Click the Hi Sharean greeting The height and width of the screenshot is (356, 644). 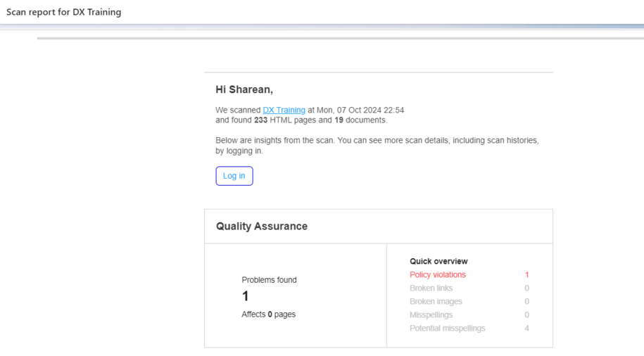click(244, 89)
